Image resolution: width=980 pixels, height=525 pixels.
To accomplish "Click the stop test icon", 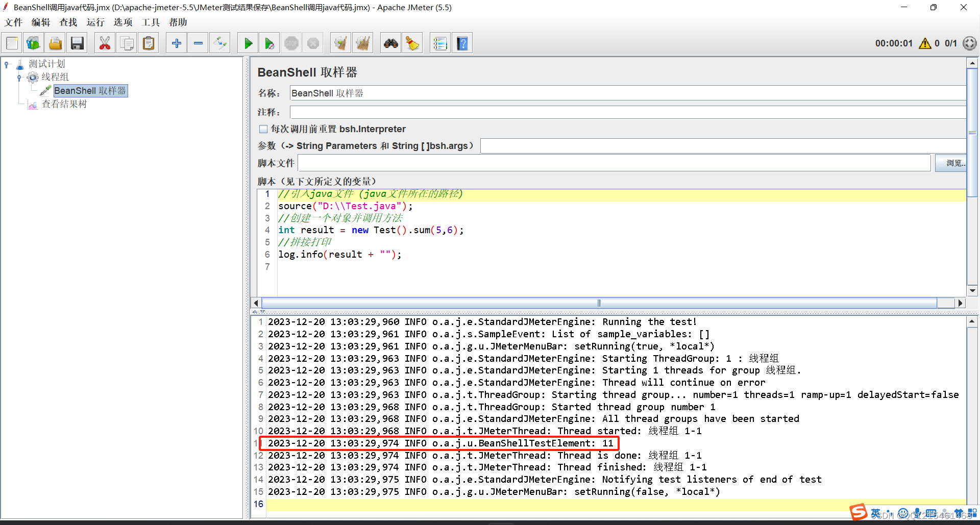I will (x=291, y=43).
